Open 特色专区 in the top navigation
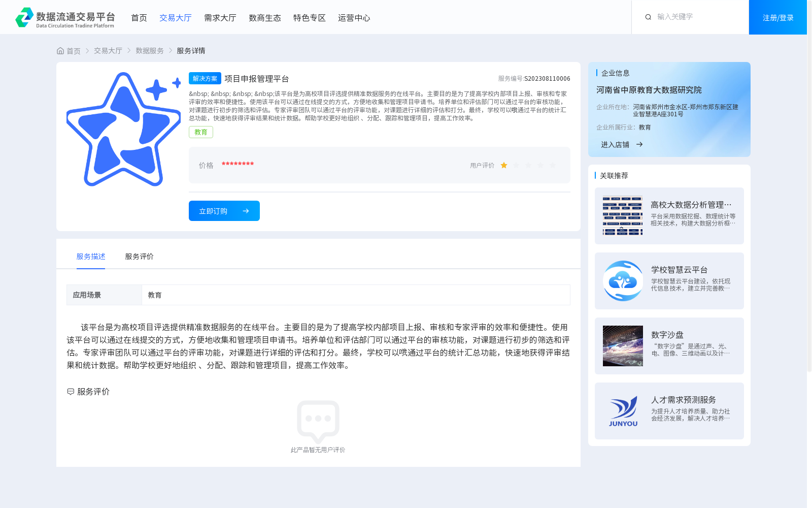812x508 pixels. point(310,18)
